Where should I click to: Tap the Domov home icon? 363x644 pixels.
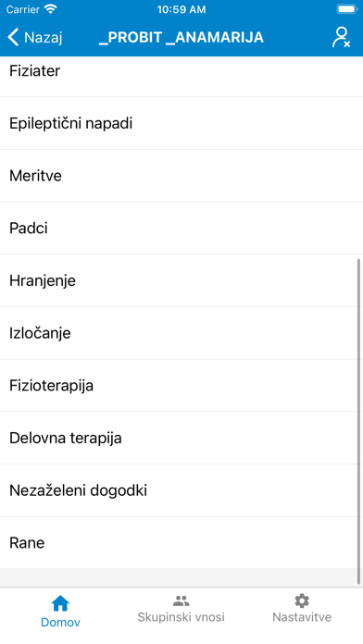point(60,603)
